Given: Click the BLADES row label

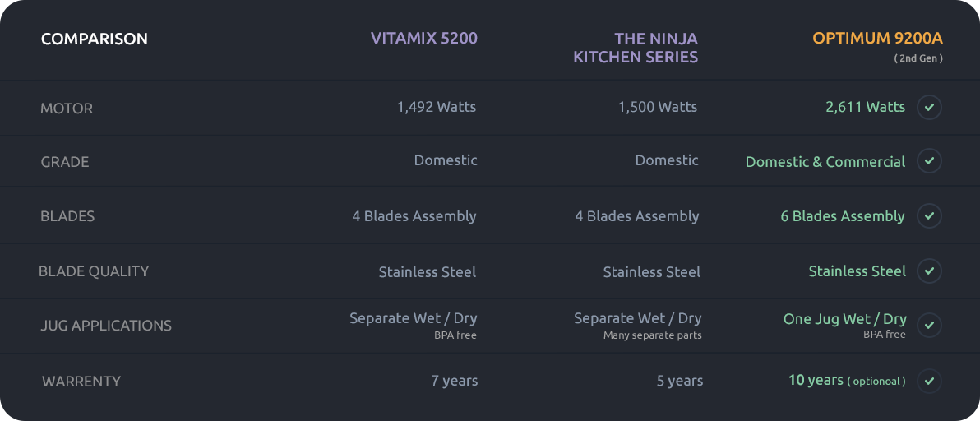Looking at the screenshot, I should coord(67,216).
